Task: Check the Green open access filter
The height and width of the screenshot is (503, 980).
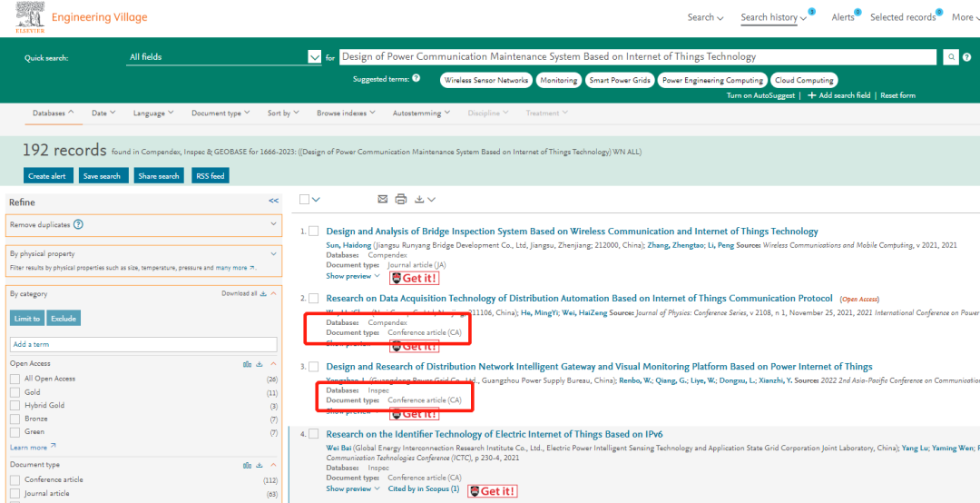Action: [x=15, y=432]
